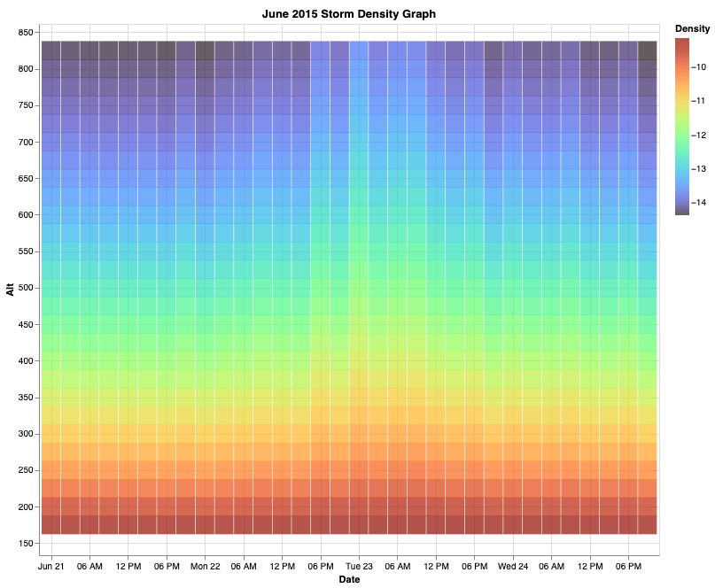The height and width of the screenshot is (588, 715).
Task: Select the 150 altitude axis label
Action: 25,544
